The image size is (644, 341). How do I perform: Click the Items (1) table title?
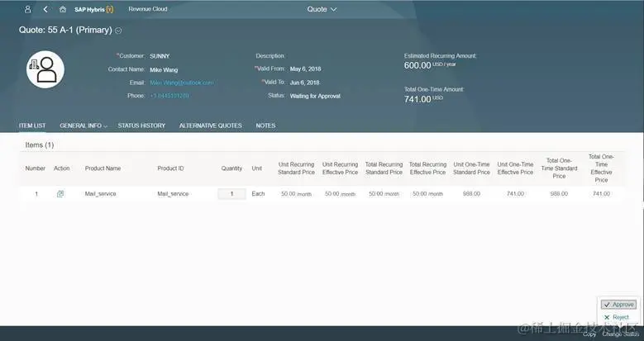coord(40,144)
